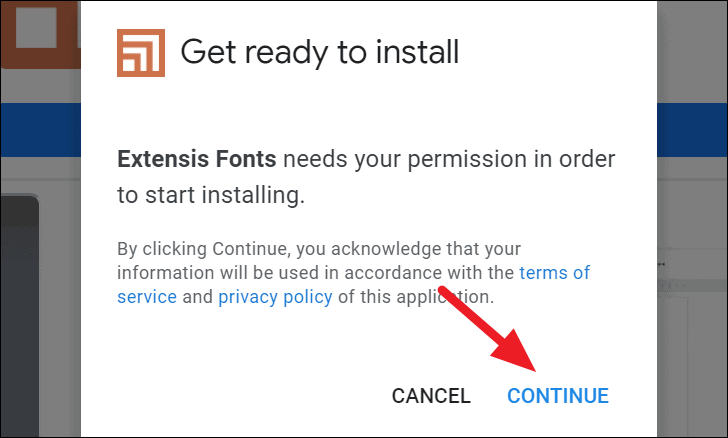Click the "to start installing." line of text
Viewport: 728px width, 438px height.
click(x=211, y=195)
